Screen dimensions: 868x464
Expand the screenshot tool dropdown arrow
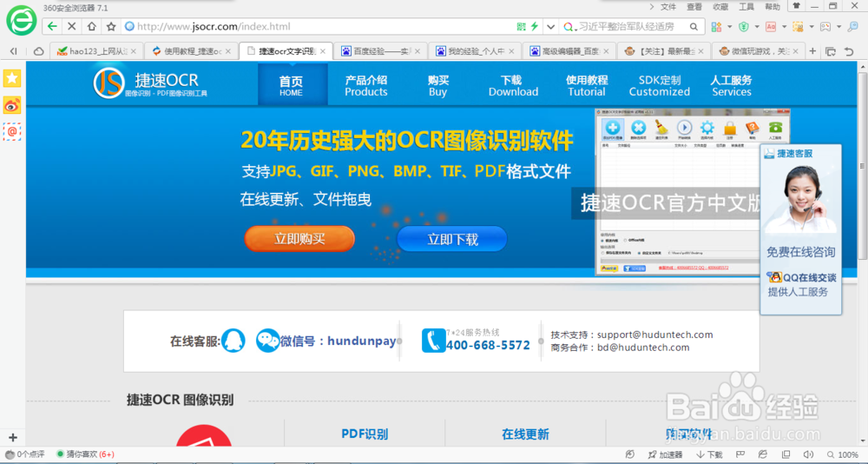[812, 26]
